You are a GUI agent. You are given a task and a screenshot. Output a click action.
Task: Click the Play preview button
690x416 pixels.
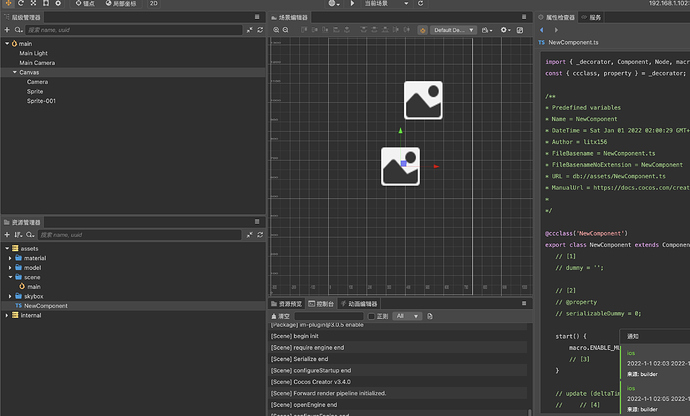point(352,3)
